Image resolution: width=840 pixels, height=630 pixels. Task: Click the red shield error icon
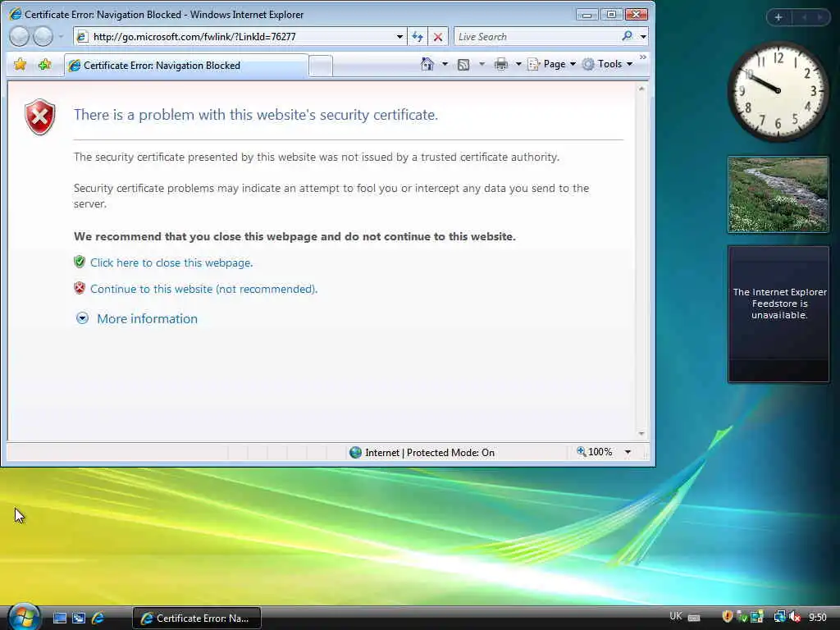click(39, 116)
